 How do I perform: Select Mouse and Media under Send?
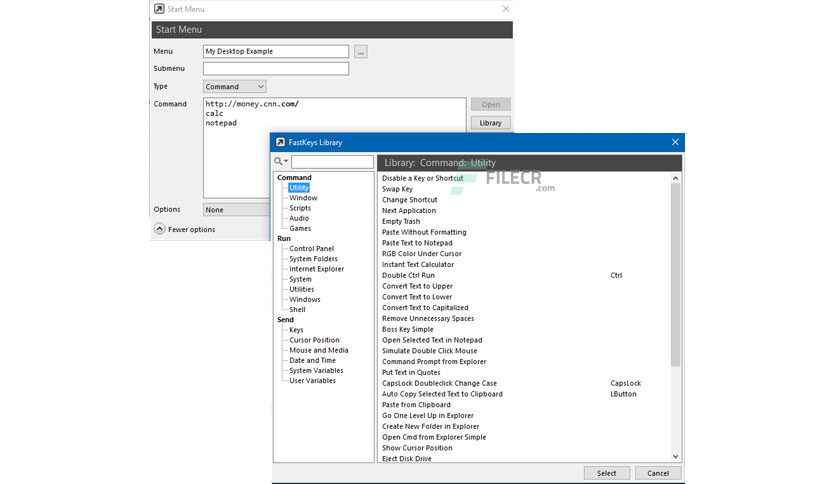[x=318, y=350]
